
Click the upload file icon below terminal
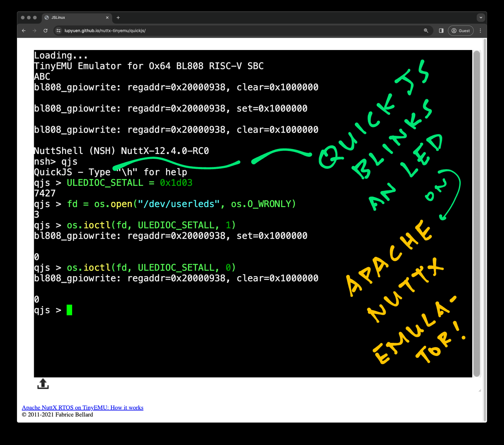(43, 384)
